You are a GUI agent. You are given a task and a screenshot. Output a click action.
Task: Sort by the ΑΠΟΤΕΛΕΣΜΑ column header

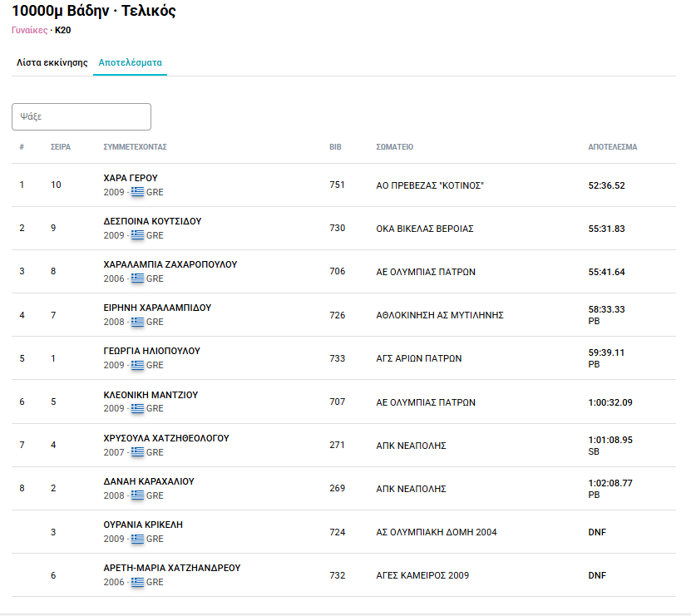pos(613,147)
